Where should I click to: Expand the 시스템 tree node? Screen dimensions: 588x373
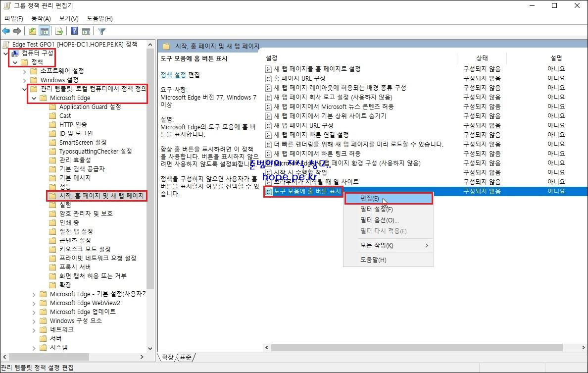click(x=34, y=348)
